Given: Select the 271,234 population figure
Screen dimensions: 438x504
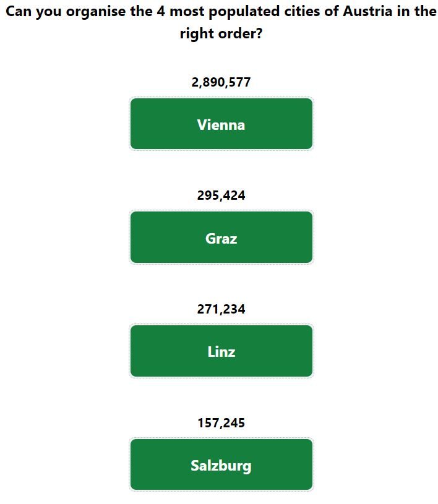Looking at the screenshot, I should coord(221,309).
